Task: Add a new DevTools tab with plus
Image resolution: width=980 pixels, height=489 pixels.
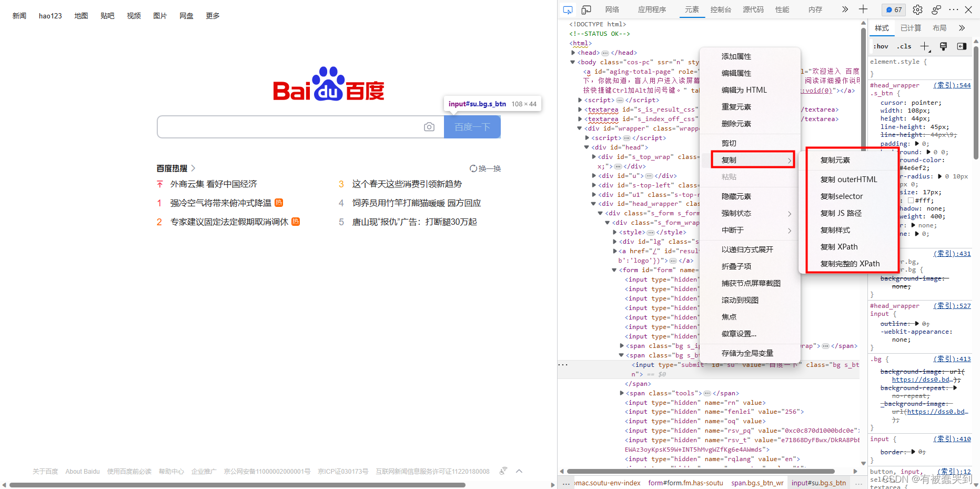Action: pos(863,9)
